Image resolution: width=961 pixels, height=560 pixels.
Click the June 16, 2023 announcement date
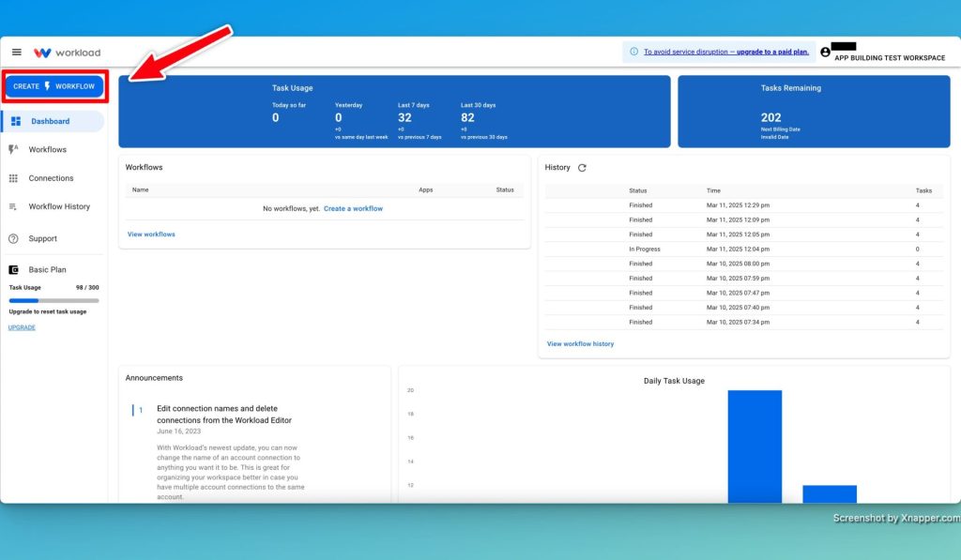pyautogui.click(x=178, y=431)
